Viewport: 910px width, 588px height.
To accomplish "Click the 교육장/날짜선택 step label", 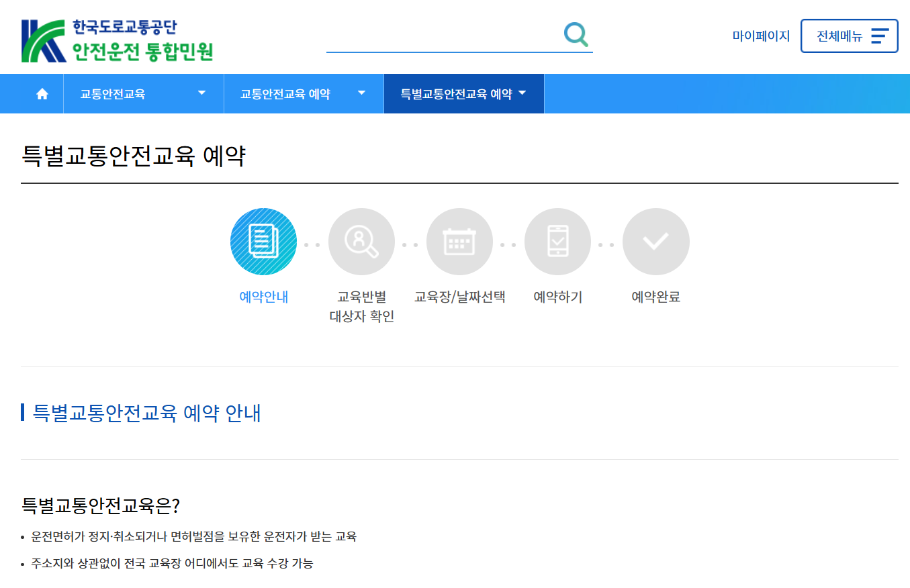I will coord(459,297).
